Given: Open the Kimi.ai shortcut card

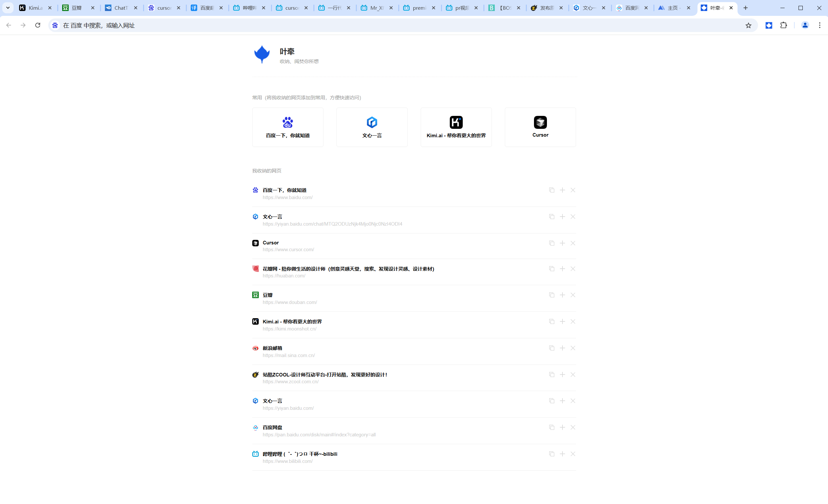Looking at the screenshot, I should [456, 127].
